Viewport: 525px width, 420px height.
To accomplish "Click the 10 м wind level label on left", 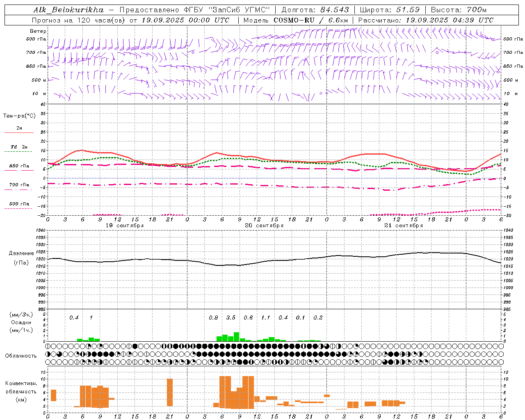I will 39,94.
